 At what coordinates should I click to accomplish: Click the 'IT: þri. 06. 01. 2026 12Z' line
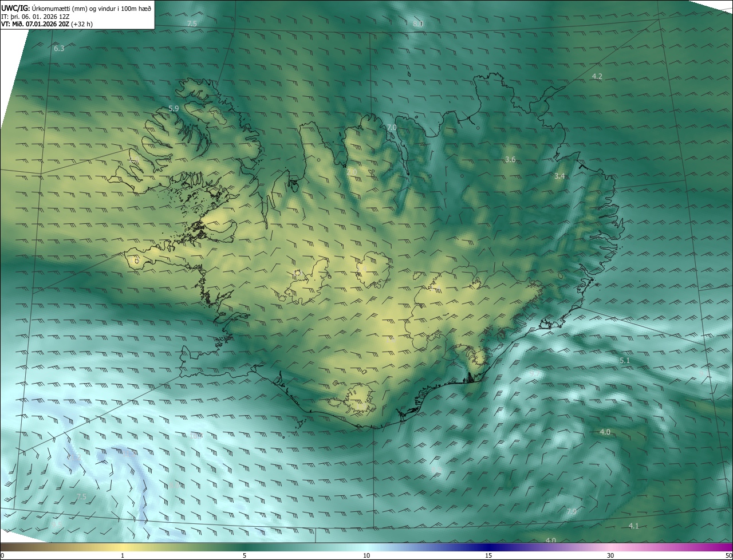coord(36,17)
